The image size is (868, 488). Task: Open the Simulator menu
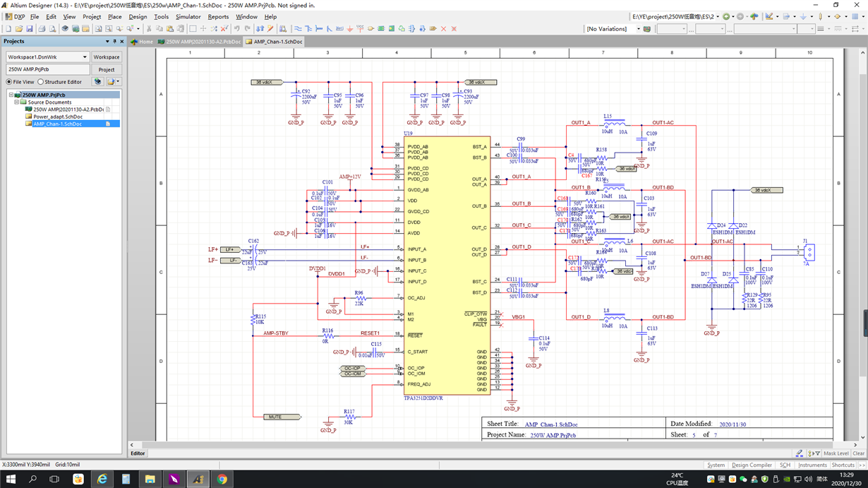pos(188,17)
